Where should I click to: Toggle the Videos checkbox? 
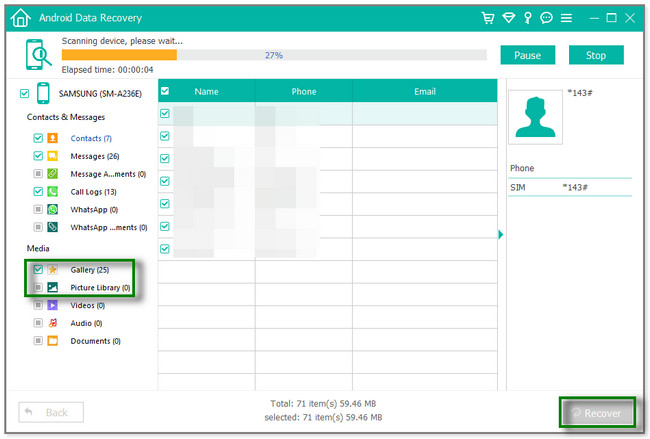click(38, 305)
